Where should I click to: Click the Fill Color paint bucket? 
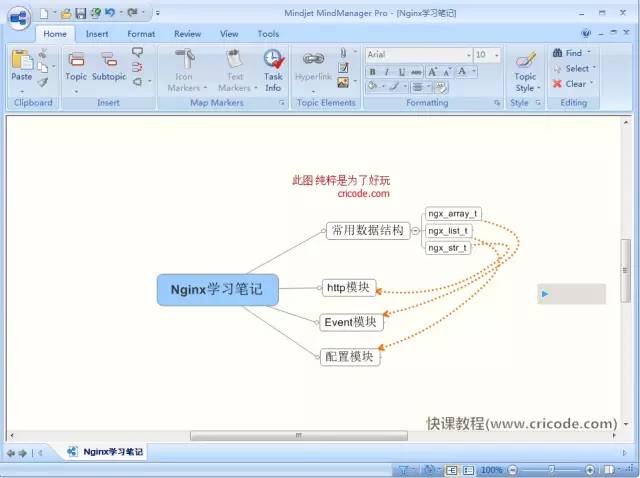tap(372, 87)
